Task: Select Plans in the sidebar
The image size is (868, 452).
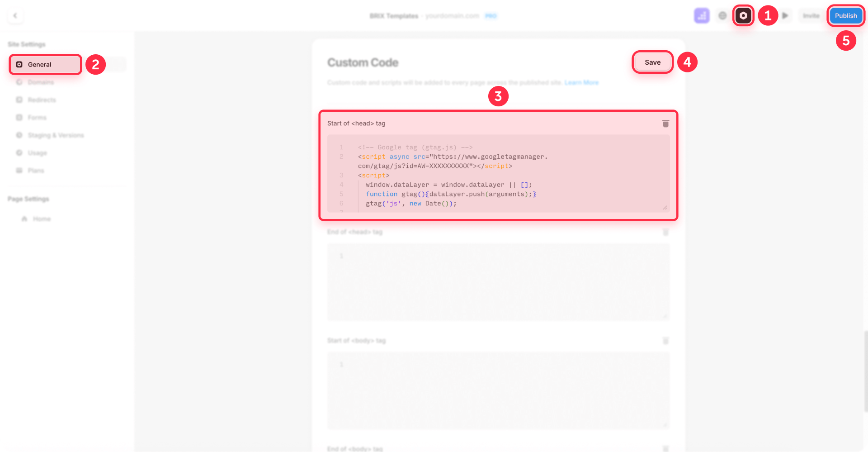Action: (x=36, y=170)
